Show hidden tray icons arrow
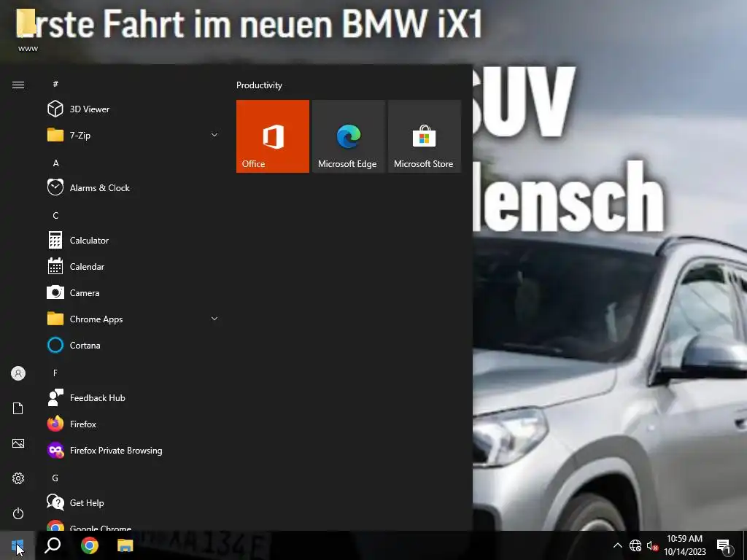The image size is (747, 560). tap(617, 545)
